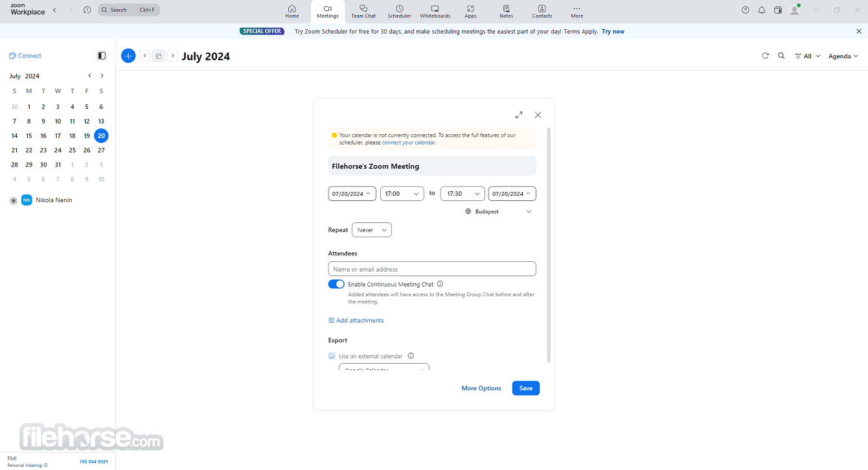Select July 15 in the mini calendar
Screen dimensions: 868x470
[29, 135]
